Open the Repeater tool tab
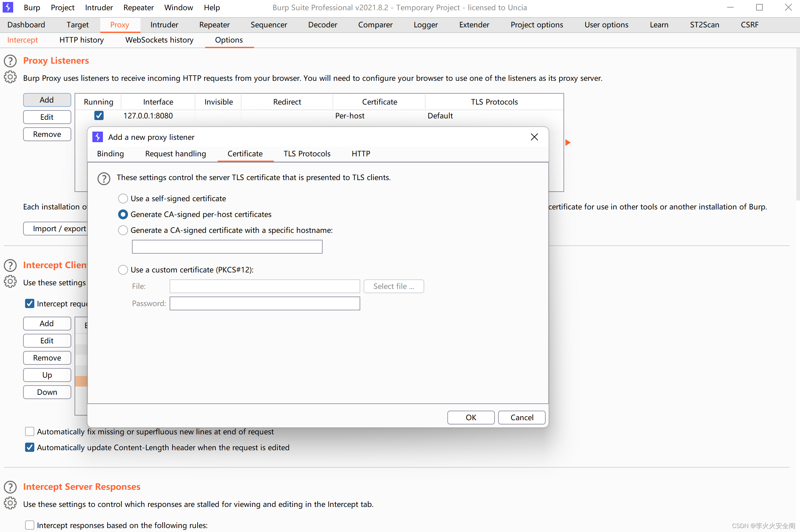 214,25
